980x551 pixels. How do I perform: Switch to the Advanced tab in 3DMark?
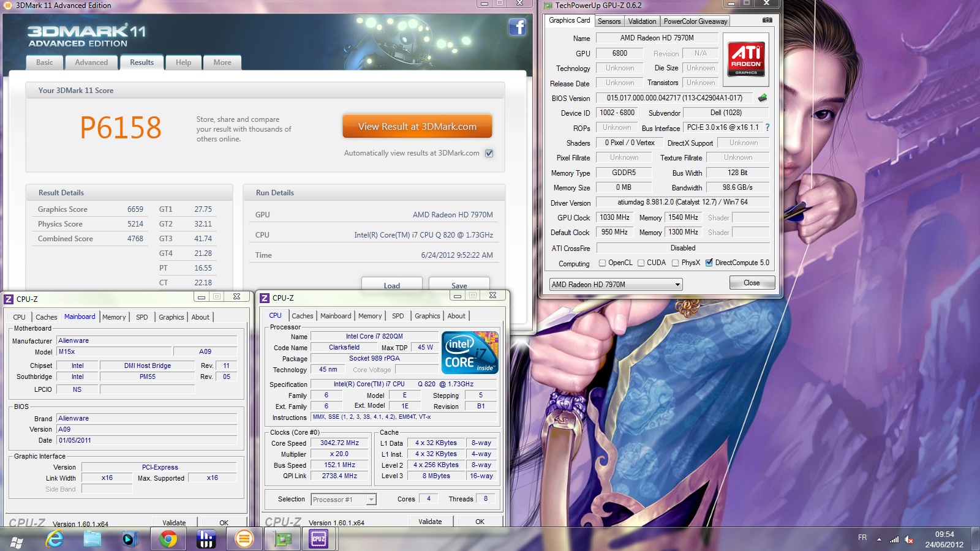91,62
